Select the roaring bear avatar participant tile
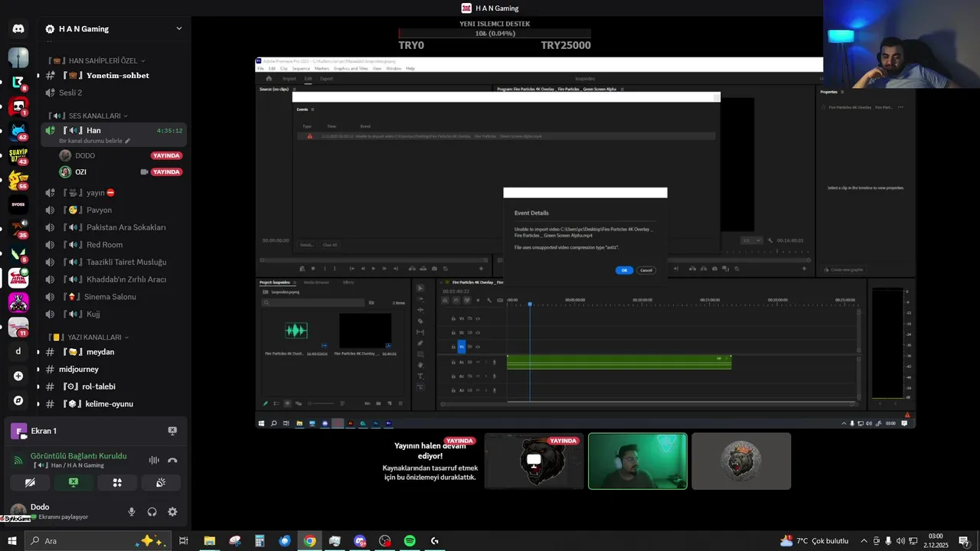980x551 pixels. pyautogui.click(x=741, y=461)
